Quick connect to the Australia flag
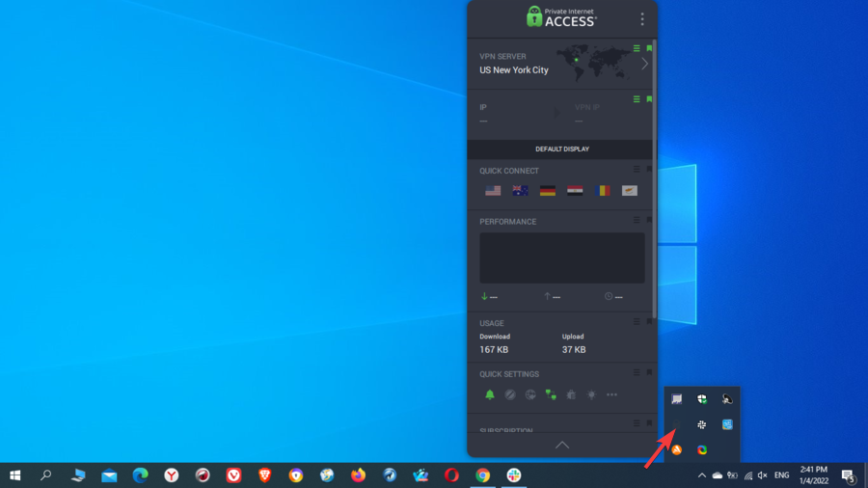 521,191
